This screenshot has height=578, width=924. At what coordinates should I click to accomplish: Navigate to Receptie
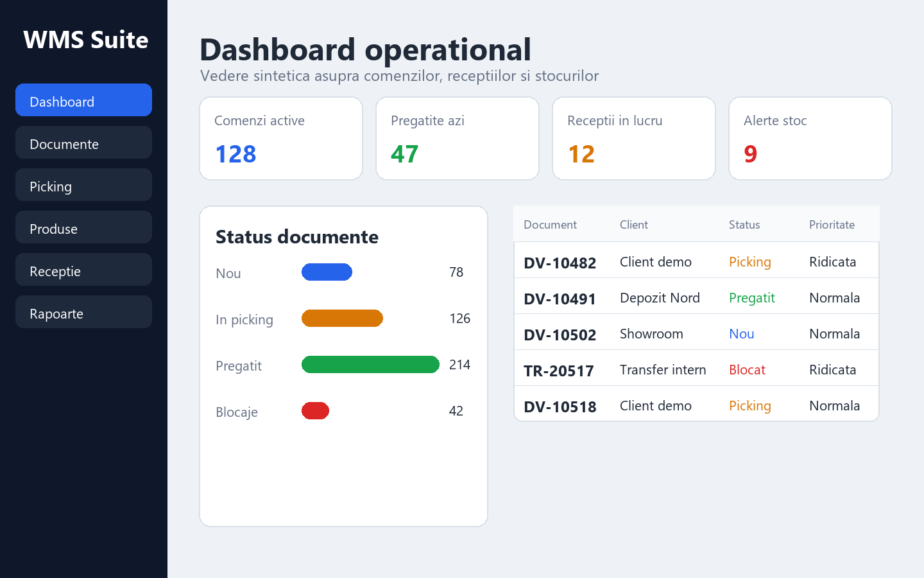coord(83,270)
